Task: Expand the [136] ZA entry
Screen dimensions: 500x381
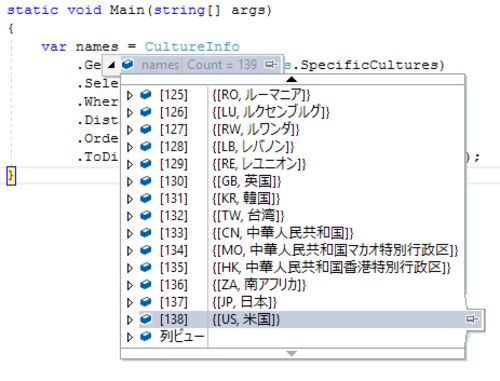Action: click(130, 285)
